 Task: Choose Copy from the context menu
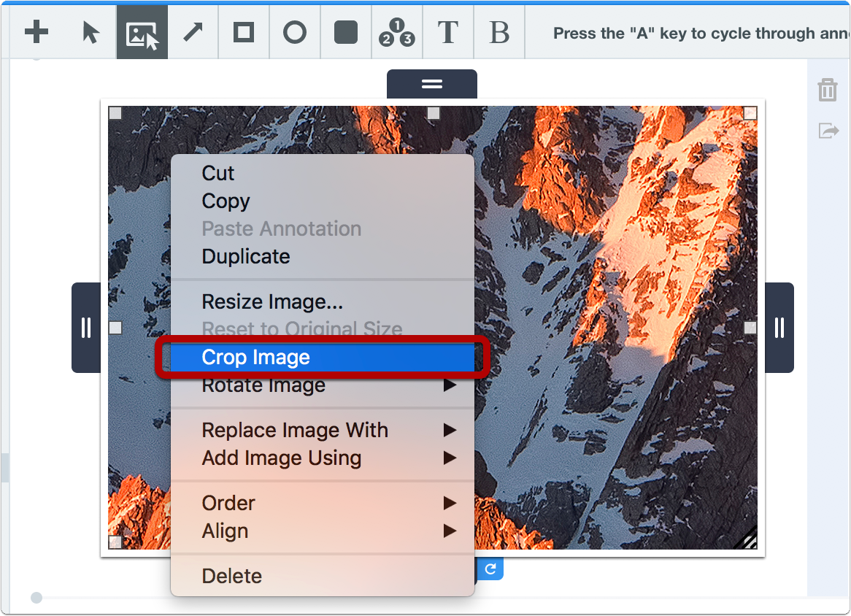click(x=323, y=201)
